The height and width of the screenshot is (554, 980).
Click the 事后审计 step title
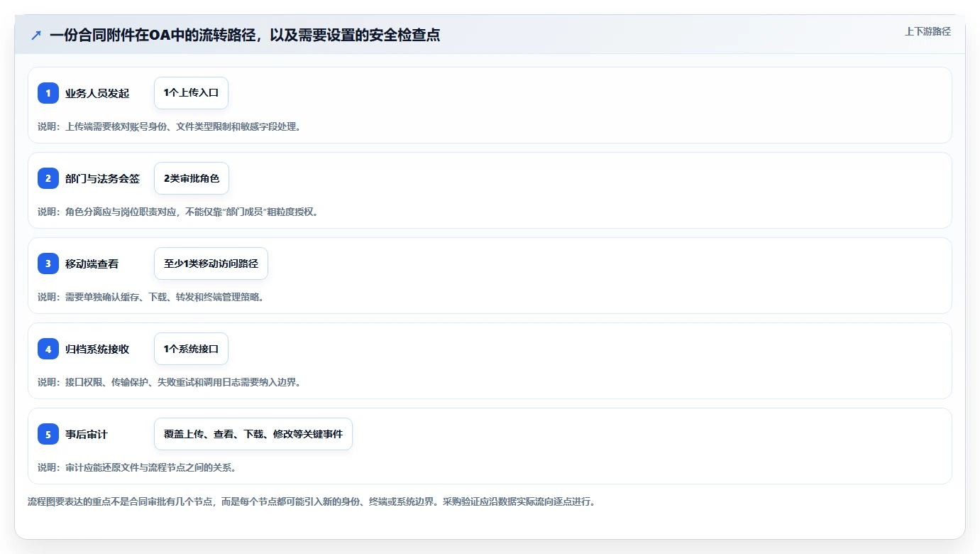click(x=87, y=435)
